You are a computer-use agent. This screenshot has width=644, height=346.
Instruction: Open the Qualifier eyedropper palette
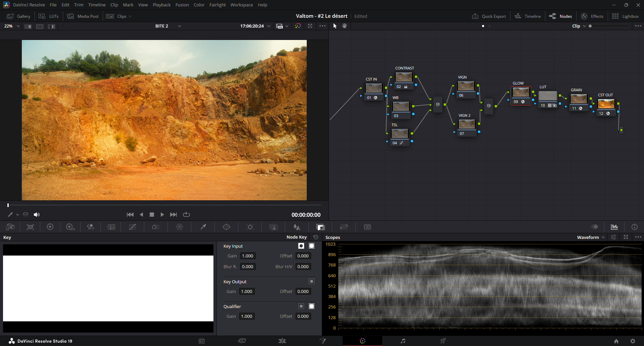203,227
